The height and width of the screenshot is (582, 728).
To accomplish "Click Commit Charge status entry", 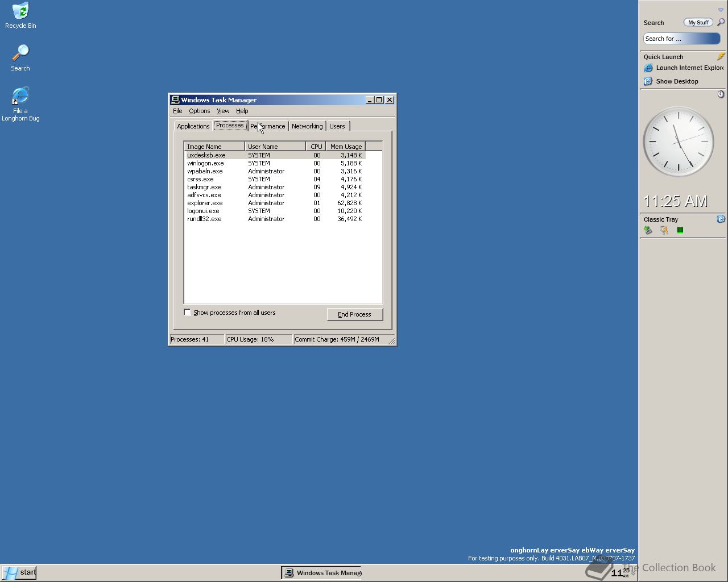I will [x=341, y=339].
